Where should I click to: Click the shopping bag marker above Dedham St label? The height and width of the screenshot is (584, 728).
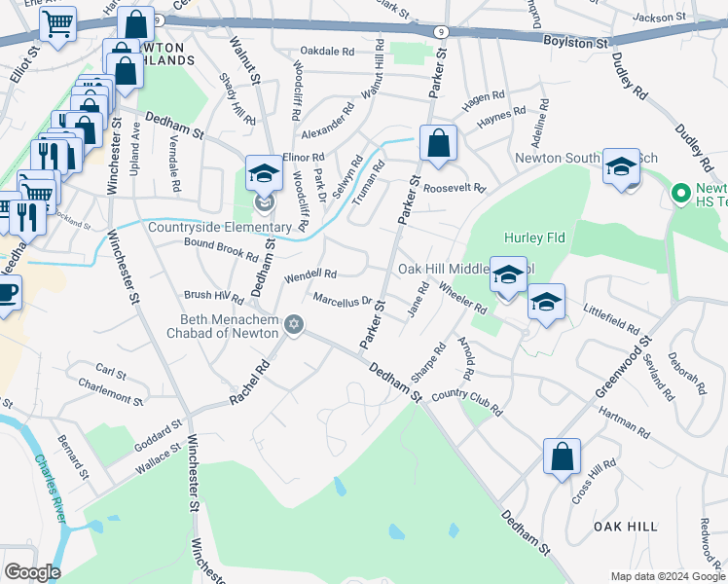point(125,71)
